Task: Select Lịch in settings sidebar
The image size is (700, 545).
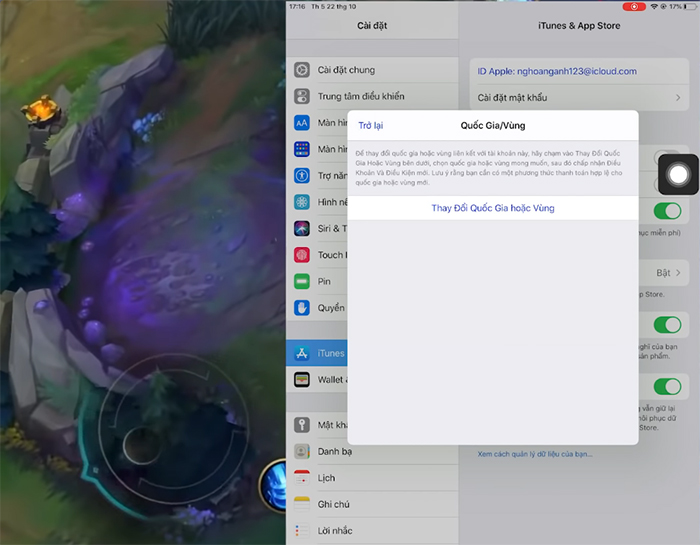Action: pyautogui.click(x=372, y=478)
